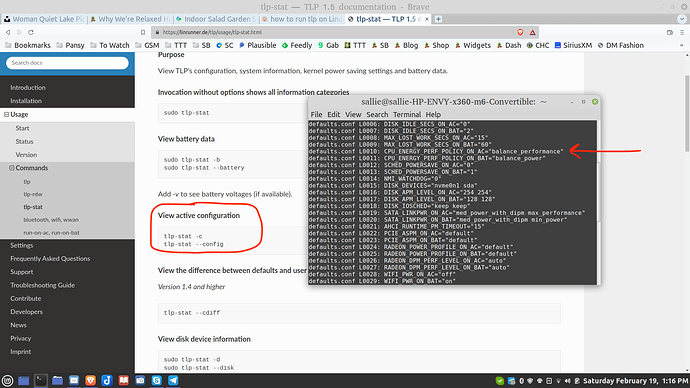Open the Introduction docs page

pos(28,88)
